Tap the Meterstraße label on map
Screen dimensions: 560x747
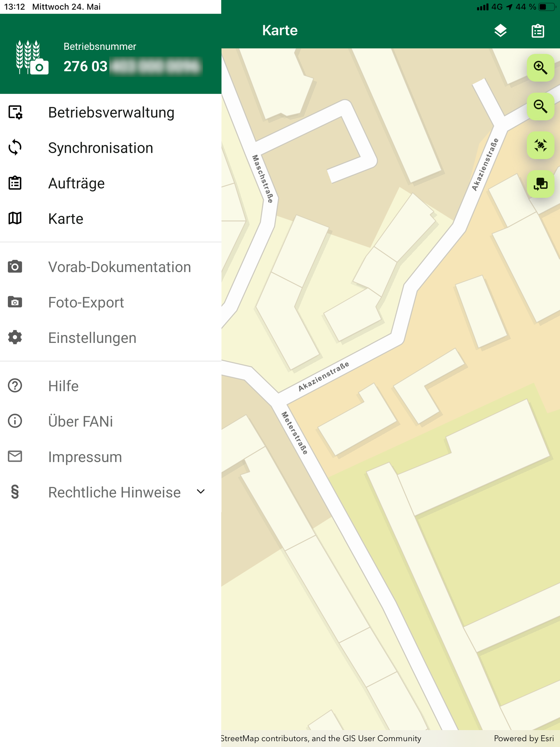294,433
